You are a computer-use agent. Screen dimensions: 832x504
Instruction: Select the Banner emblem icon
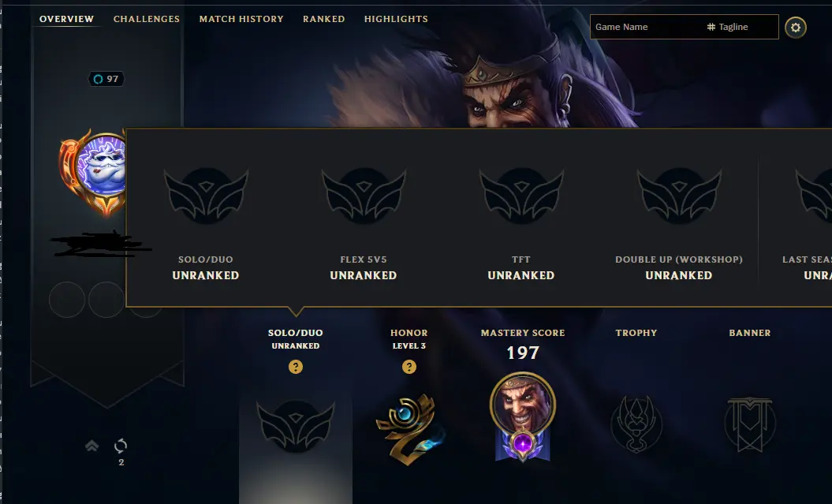750,424
